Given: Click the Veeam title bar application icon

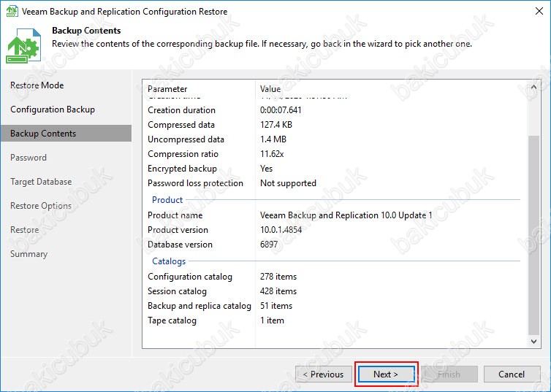Looking at the screenshot, I should coord(12,11).
